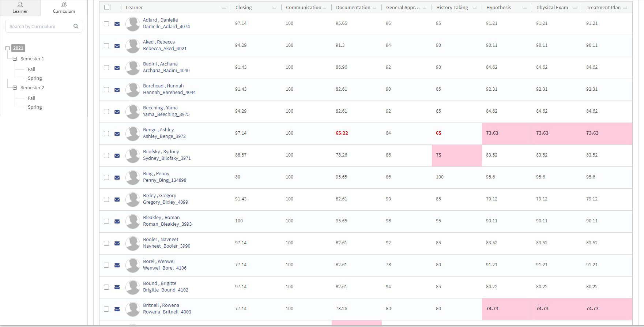This screenshot has height=327, width=644.
Task: Click the highlighted 75 History Taking score cell
Action: (x=456, y=155)
